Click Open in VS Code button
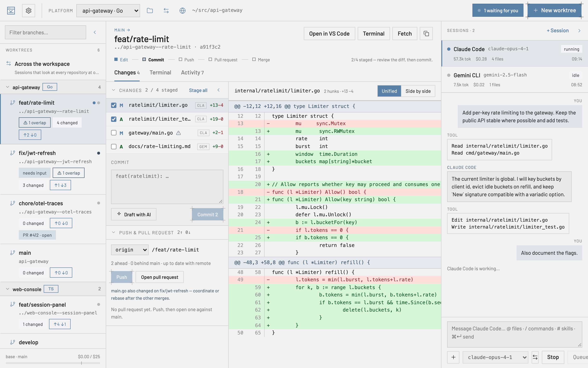This screenshot has height=368, width=588. coord(329,34)
